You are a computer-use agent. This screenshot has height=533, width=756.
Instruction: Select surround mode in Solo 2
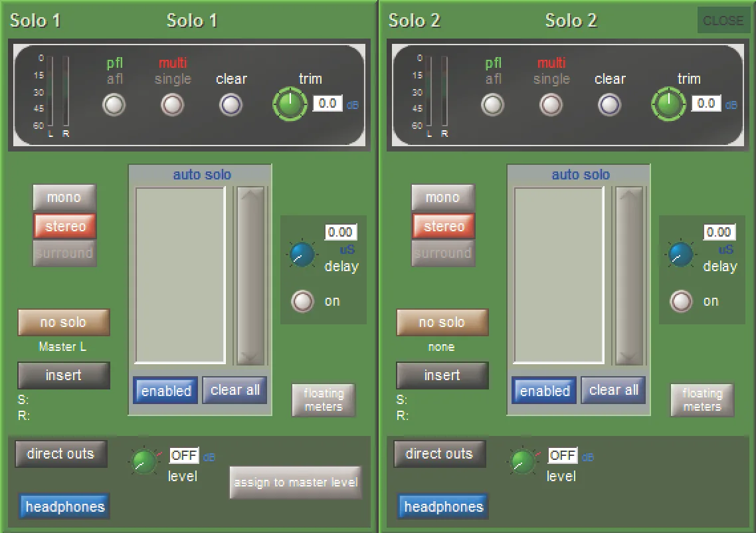443,253
